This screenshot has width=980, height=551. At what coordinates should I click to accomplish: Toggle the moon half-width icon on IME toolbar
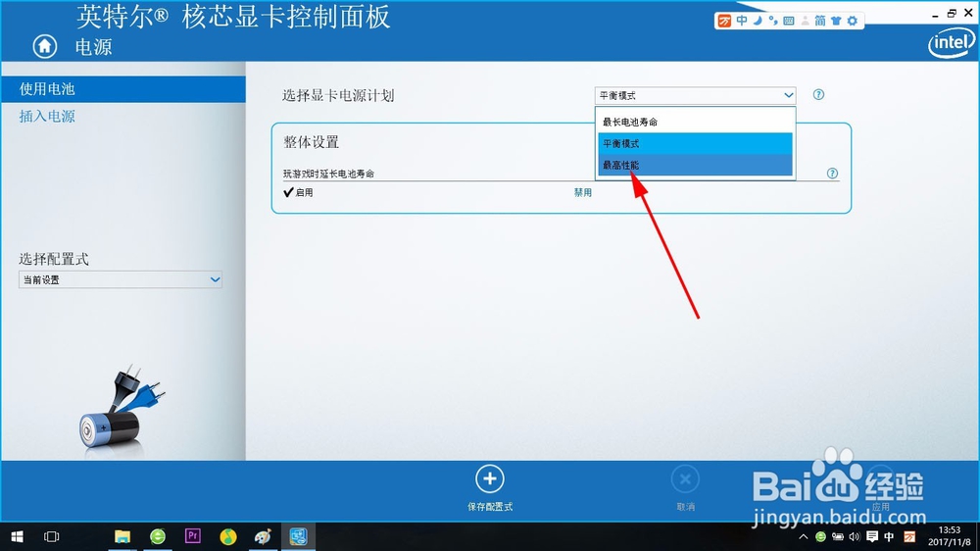click(x=758, y=21)
